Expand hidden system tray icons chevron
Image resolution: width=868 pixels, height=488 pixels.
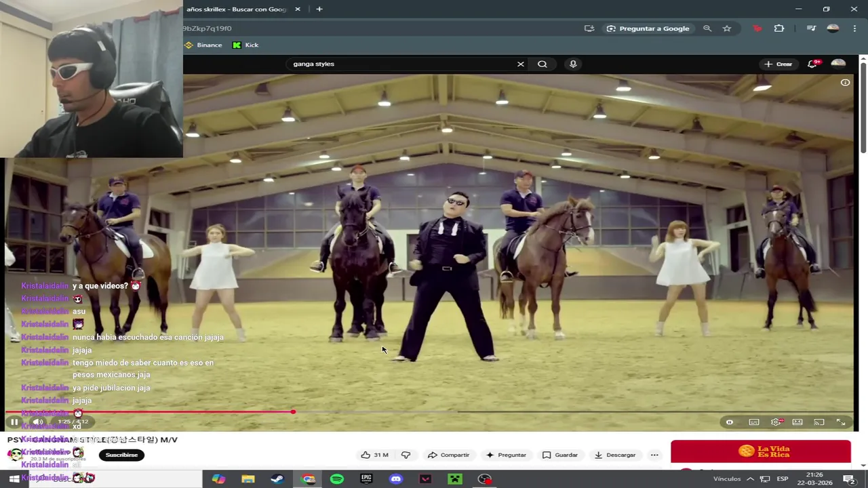(x=750, y=479)
